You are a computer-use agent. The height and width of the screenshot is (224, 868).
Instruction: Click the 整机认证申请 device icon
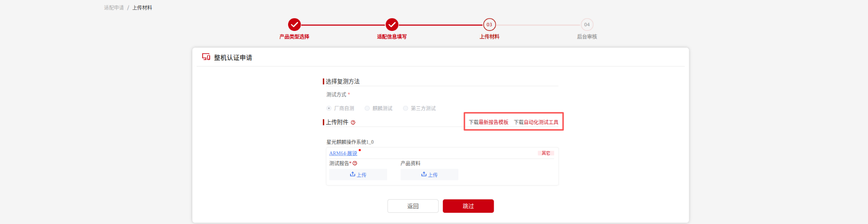206,57
